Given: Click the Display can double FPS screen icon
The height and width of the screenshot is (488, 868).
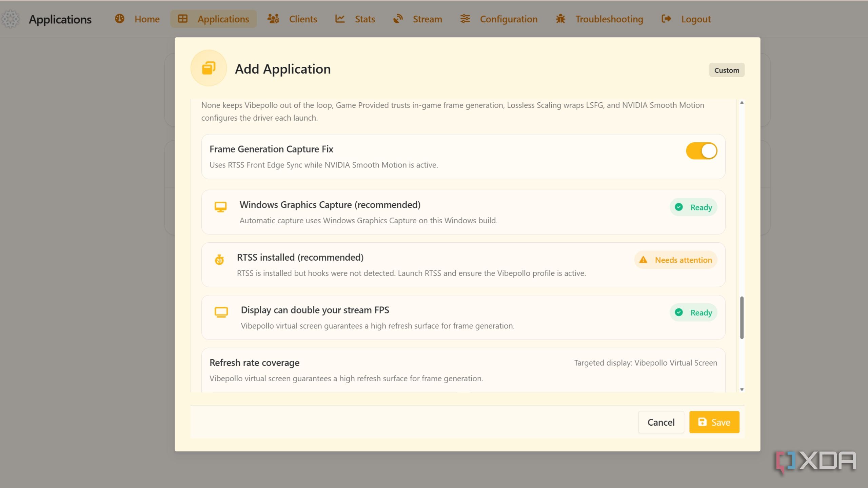Looking at the screenshot, I should (221, 312).
